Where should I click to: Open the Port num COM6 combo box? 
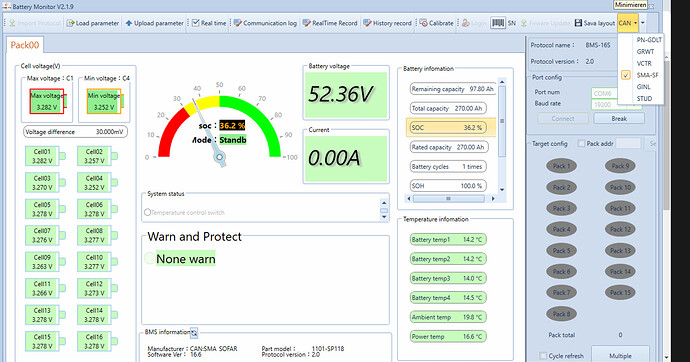605,93
